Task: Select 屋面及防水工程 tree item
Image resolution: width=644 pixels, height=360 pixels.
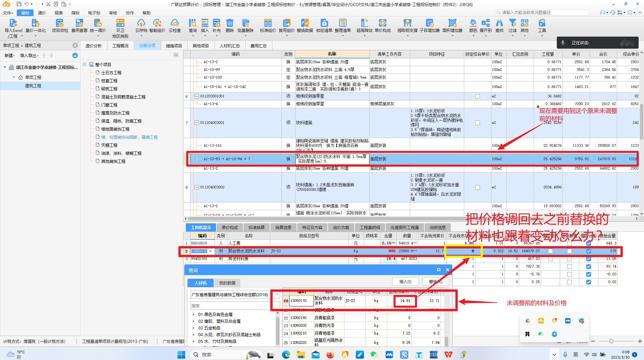Action: [x=115, y=113]
